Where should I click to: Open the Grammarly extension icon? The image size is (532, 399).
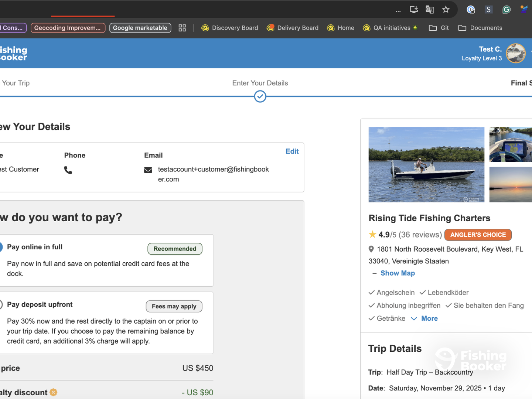506,10
